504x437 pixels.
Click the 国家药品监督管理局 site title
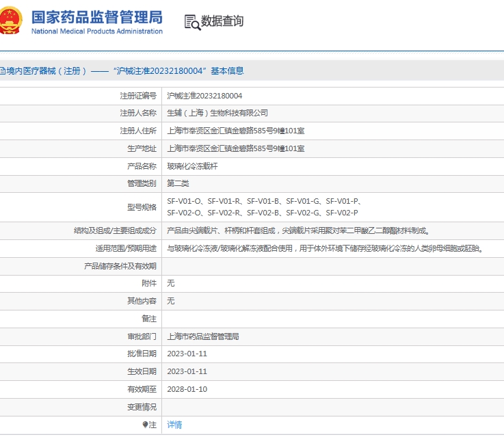(x=96, y=17)
